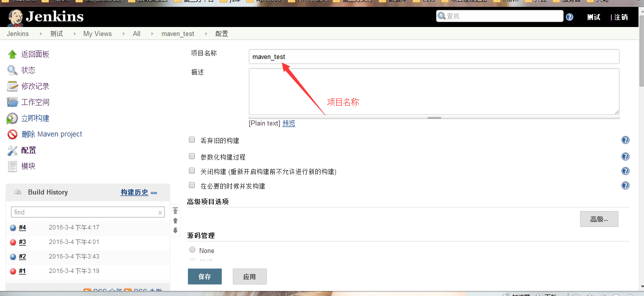The image size is (644, 296).
Task: Click description textarea resize grip bar
Action: point(434,117)
